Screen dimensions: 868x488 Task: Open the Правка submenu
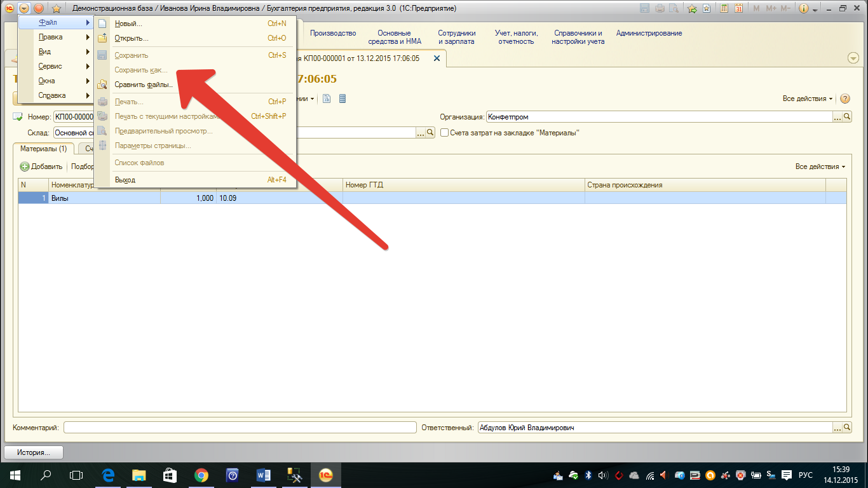[x=56, y=37]
